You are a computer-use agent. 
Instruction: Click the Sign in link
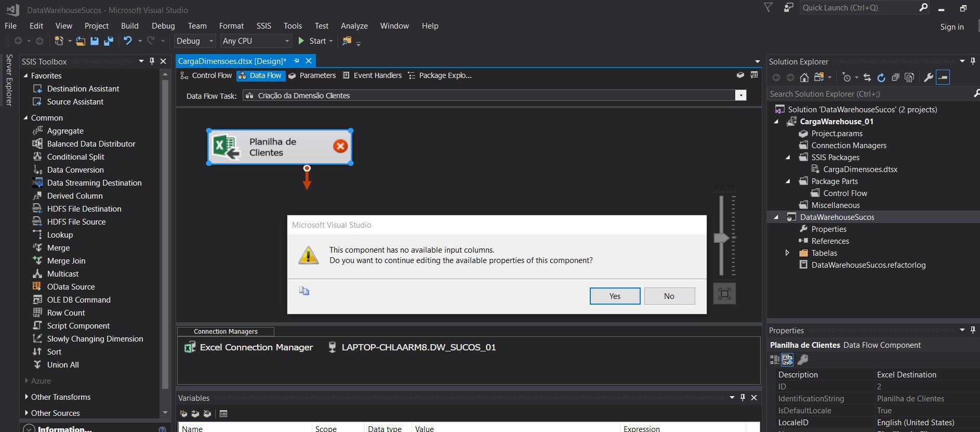pos(952,27)
